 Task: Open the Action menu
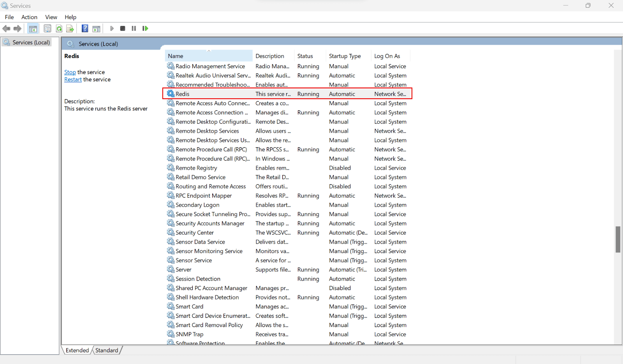(x=29, y=17)
